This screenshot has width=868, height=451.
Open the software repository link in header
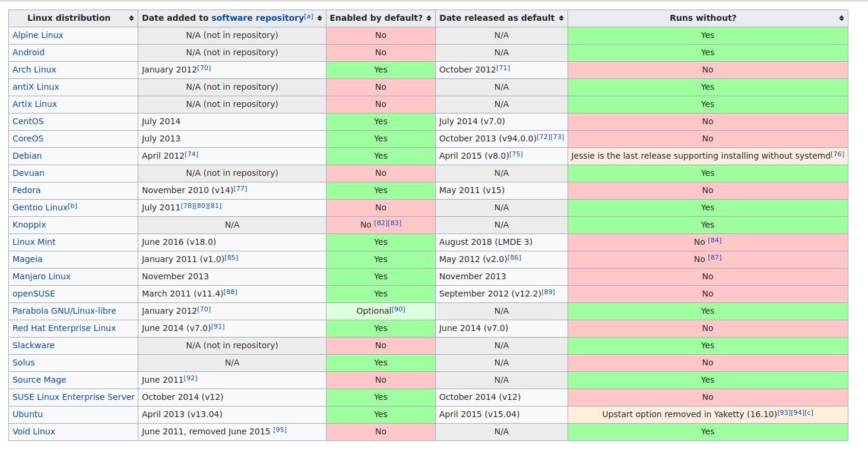click(258, 18)
